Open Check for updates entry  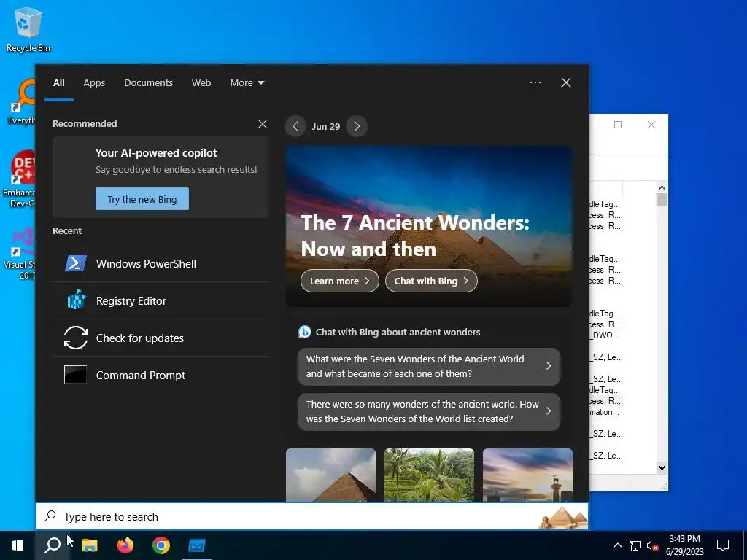click(160, 338)
